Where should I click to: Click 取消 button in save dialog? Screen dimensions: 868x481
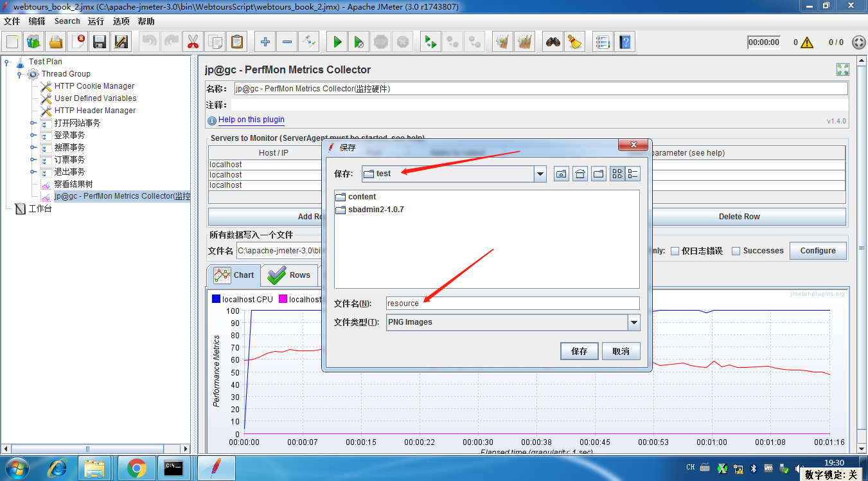tap(621, 351)
